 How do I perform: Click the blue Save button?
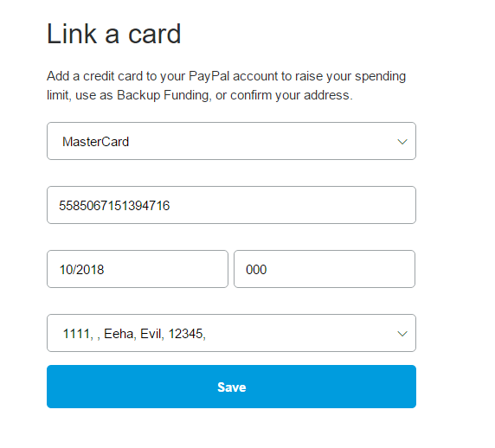click(231, 387)
